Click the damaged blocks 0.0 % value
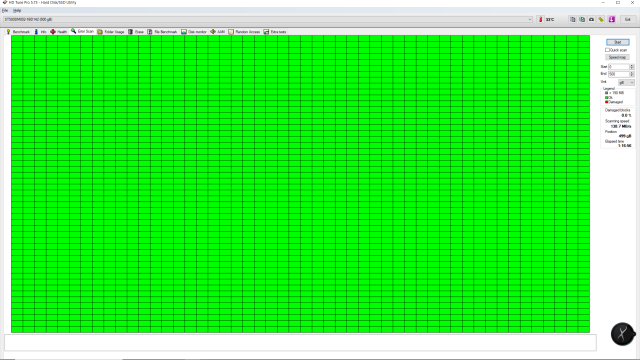This screenshot has width=640, height=360. pos(626,116)
